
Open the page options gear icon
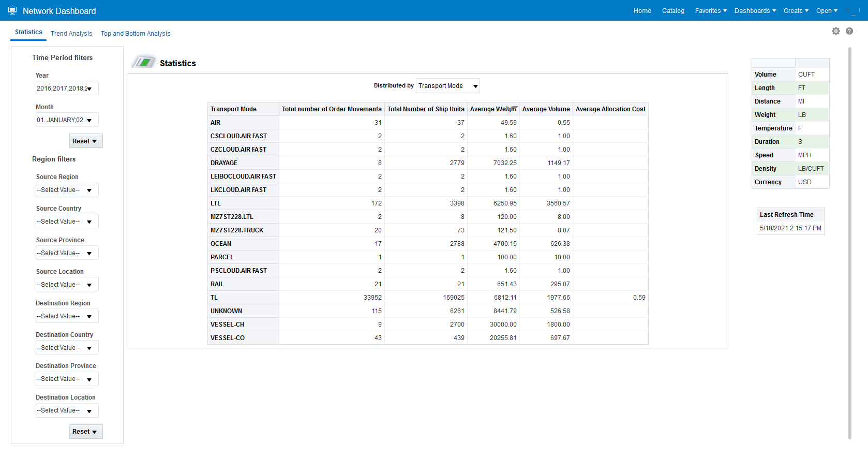836,31
